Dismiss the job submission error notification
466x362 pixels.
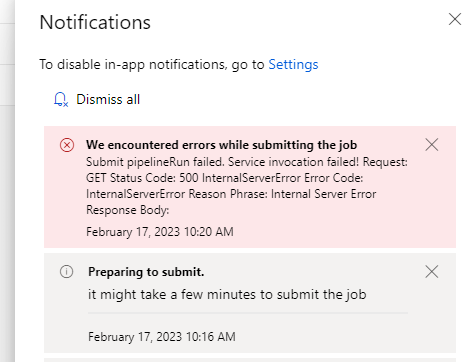(432, 145)
